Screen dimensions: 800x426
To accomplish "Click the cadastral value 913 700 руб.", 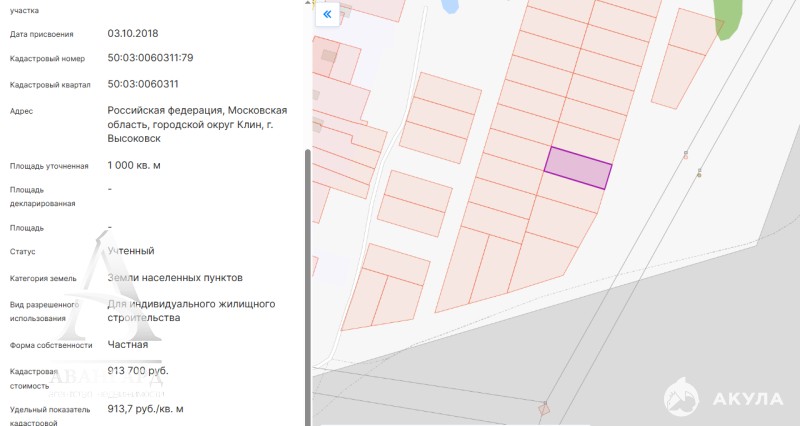I will pyautogui.click(x=138, y=371).
